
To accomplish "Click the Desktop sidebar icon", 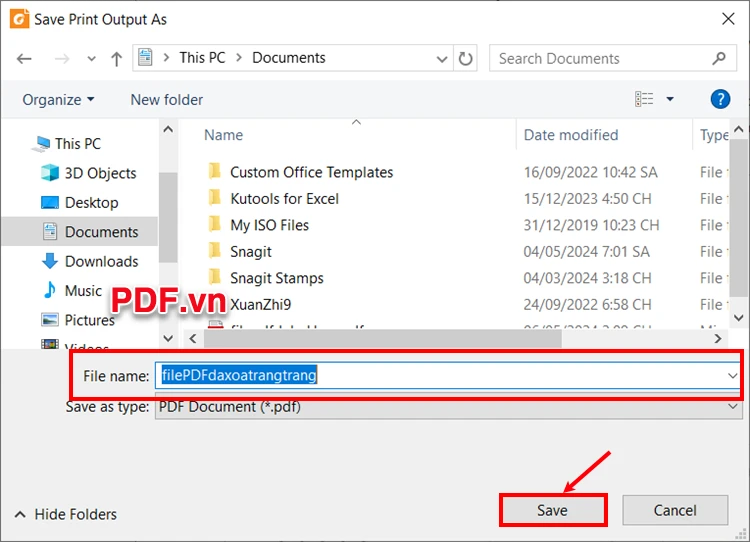I will 50,202.
